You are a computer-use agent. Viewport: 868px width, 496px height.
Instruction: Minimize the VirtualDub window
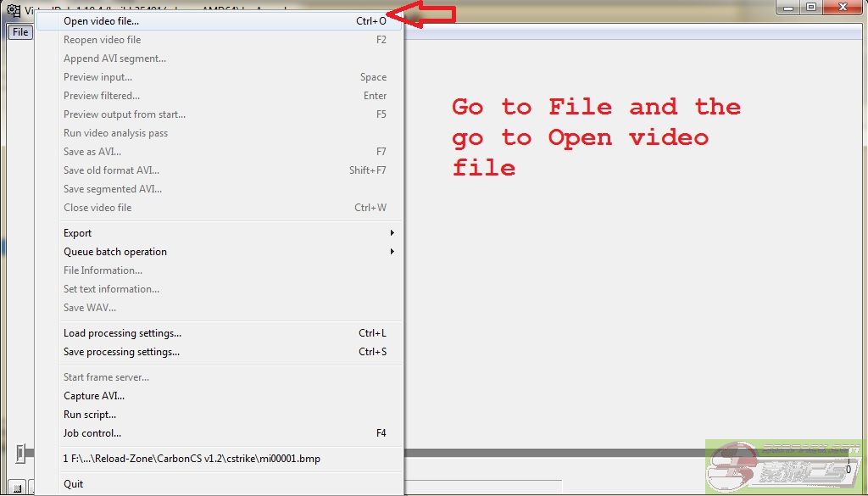(x=789, y=7)
